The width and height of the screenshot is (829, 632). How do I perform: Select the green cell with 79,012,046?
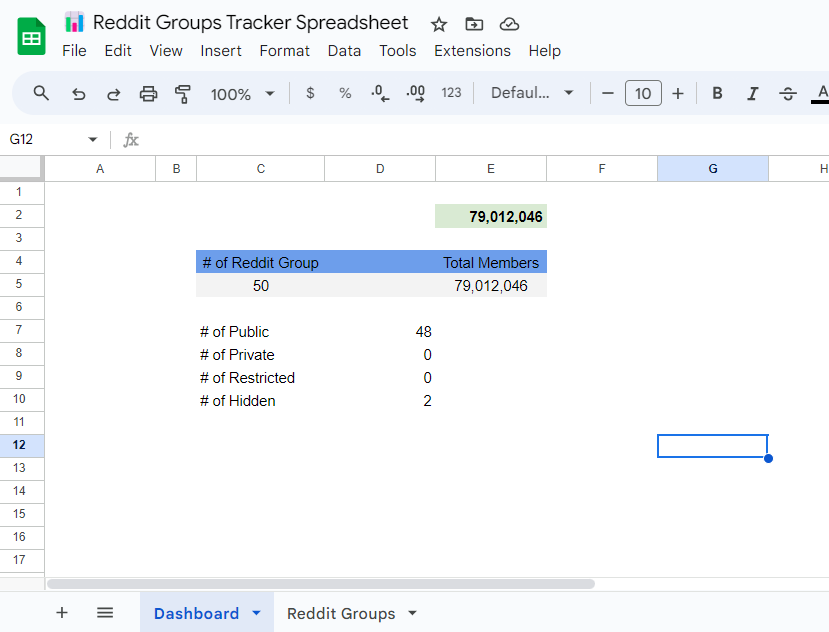pos(491,216)
